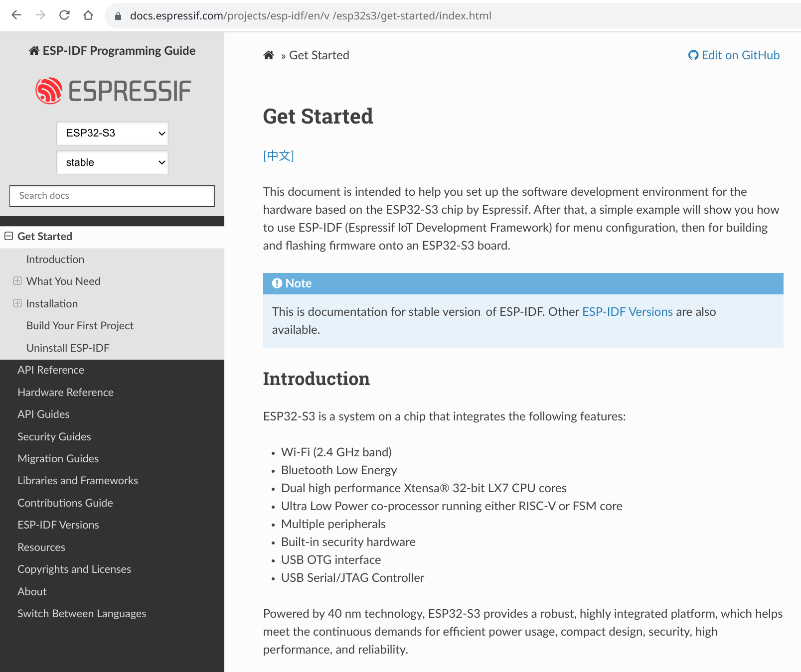801x672 pixels.
Task: Open the ESP32-S3 chip target dropdown
Action: click(112, 134)
